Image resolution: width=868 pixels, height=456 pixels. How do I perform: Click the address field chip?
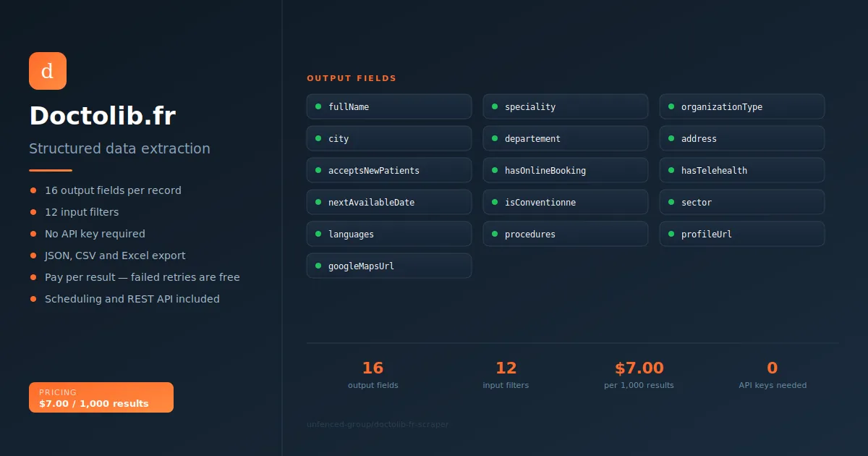742,138
